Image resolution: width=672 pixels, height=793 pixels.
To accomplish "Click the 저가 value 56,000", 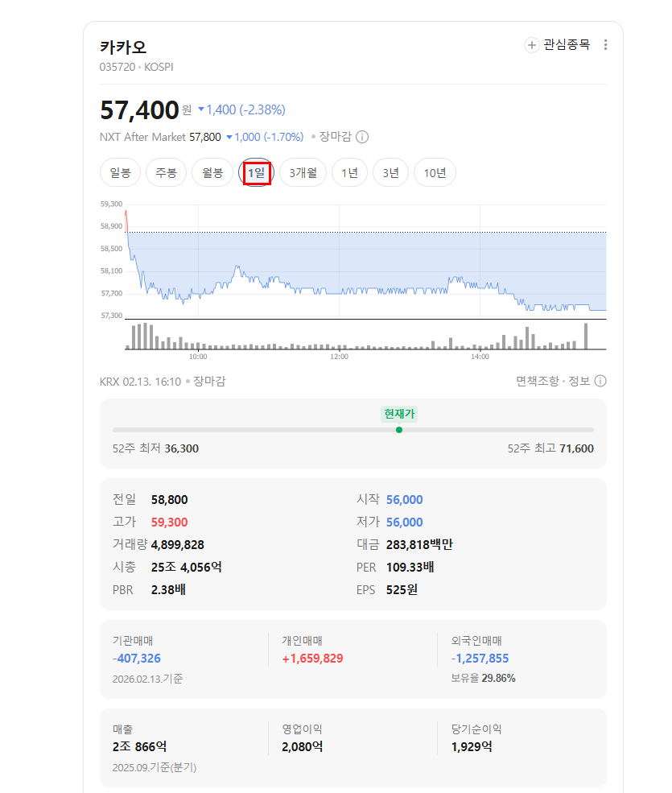I will [x=405, y=522].
